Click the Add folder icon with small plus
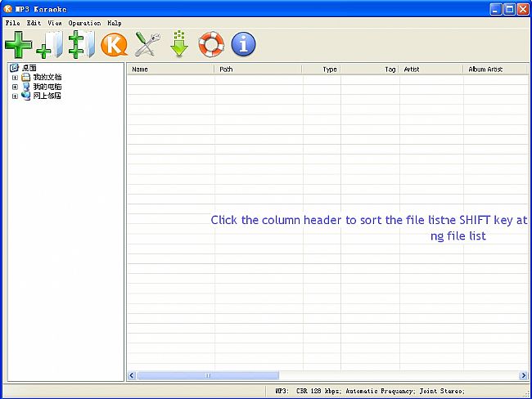Viewport: 532px width, 399px height. pos(50,44)
